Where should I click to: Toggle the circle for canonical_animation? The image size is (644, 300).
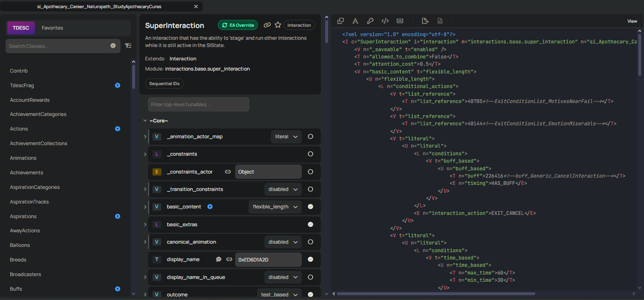pyautogui.click(x=310, y=242)
